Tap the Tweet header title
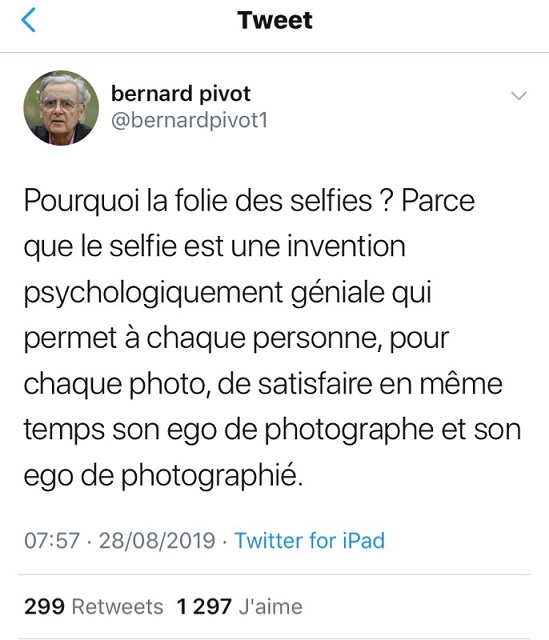This screenshot has width=549, height=640. click(275, 20)
